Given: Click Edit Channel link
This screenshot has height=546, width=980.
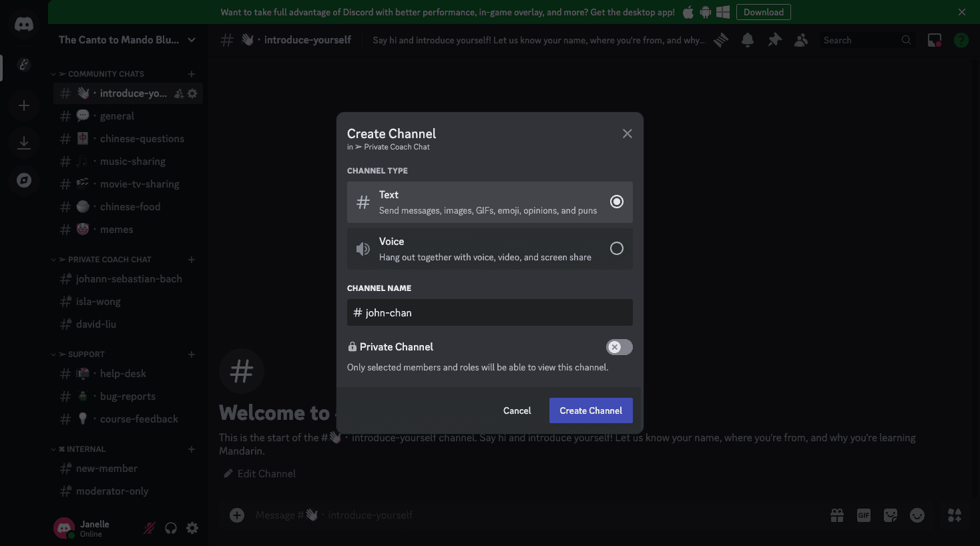Looking at the screenshot, I should tap(260, 474).
